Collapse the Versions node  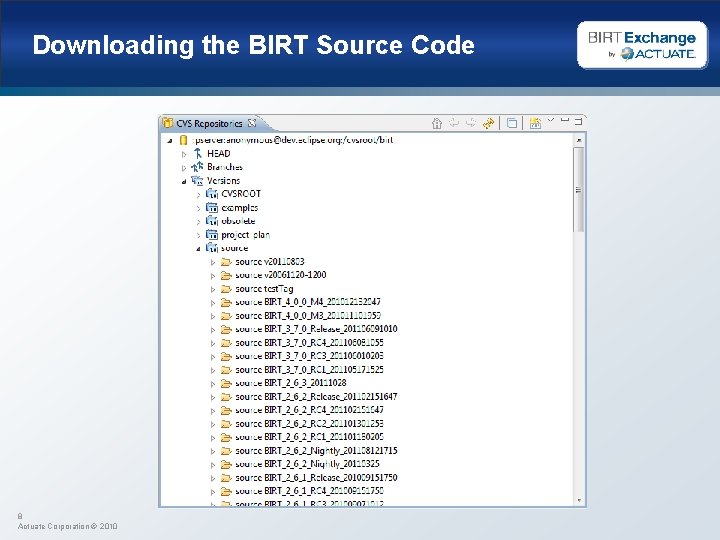pos(184,181)
